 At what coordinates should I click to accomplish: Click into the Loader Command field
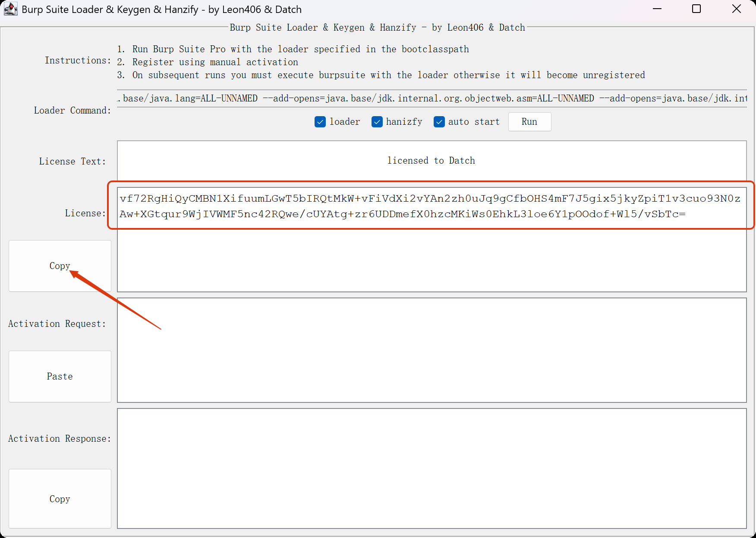[432, 98]
